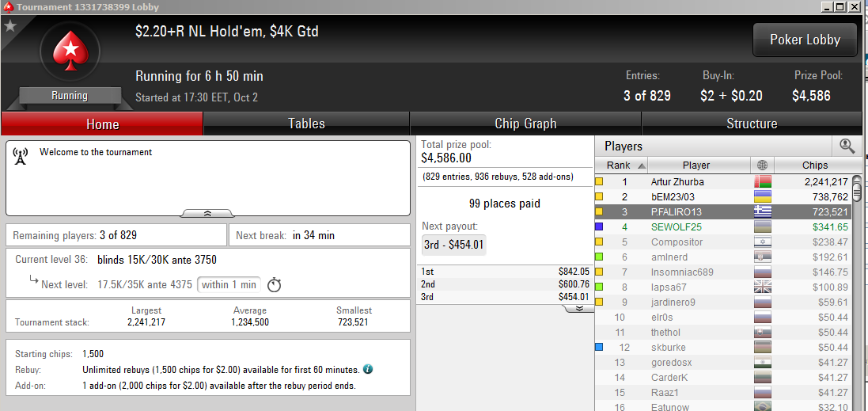Click P.FALIRO13's Greece flag

click(762, 211)
